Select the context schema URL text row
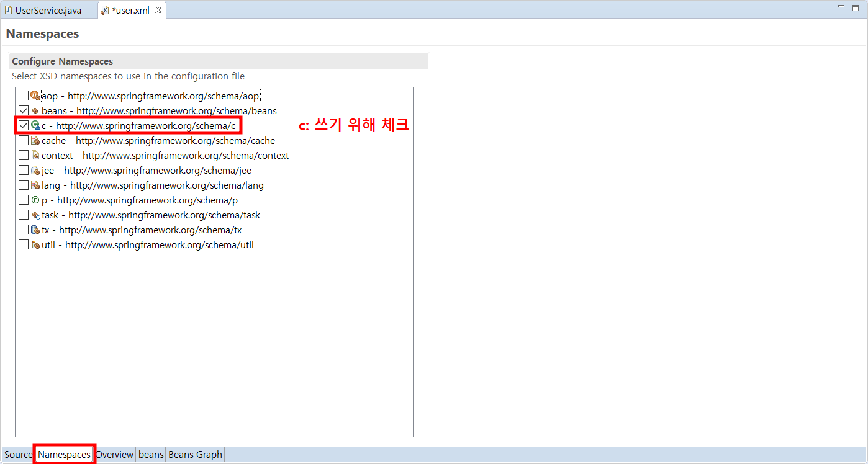 pyautogui.click(x=165, y=156)
